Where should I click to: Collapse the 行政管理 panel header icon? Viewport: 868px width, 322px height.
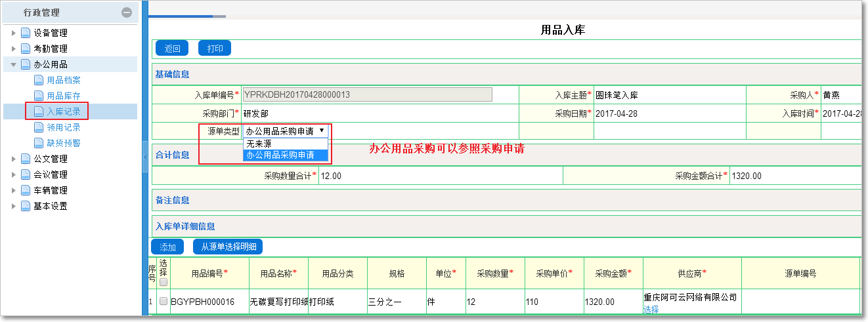pos(127,12)
